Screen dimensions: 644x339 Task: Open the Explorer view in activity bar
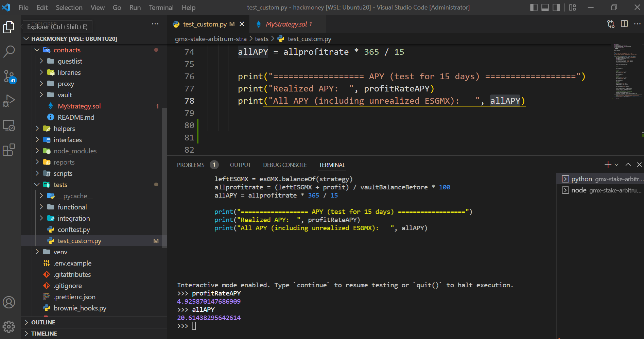[9, 27]
